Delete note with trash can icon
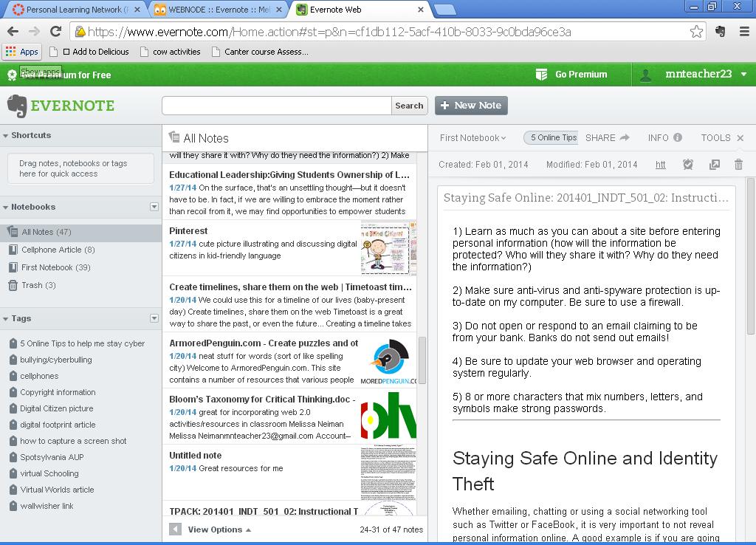Image resolution: width=756 pixels, height=545 pixels. point(738,165)
